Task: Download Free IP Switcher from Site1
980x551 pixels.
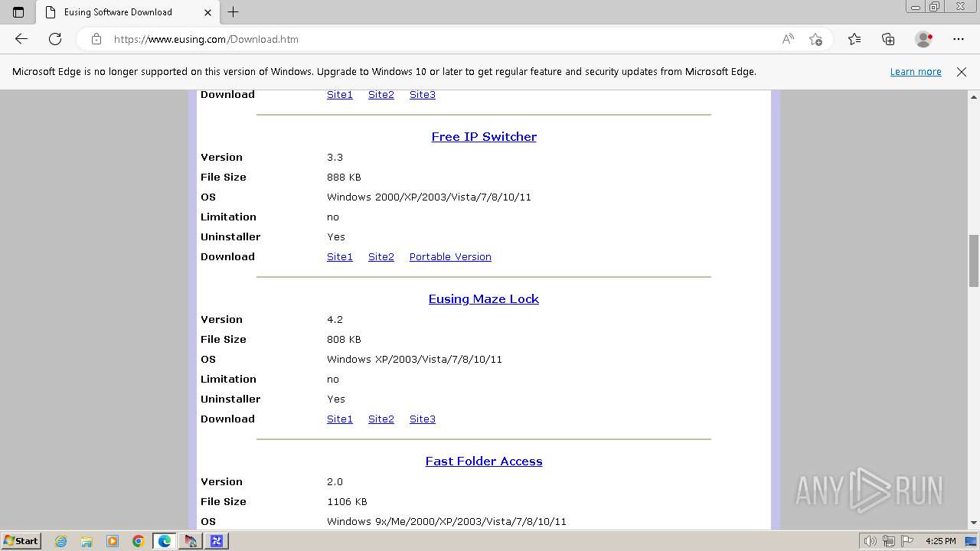Action: click(x=340, y=256)
